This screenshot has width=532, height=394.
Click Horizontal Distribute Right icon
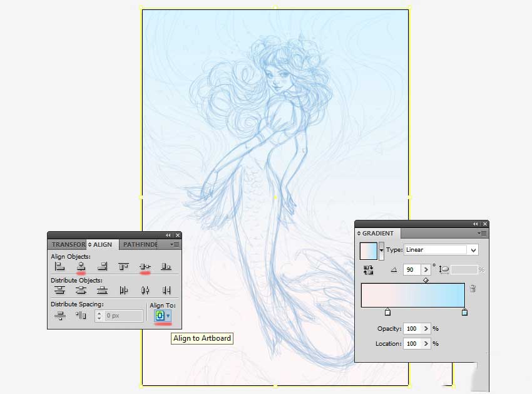click(x=166, y=290)
